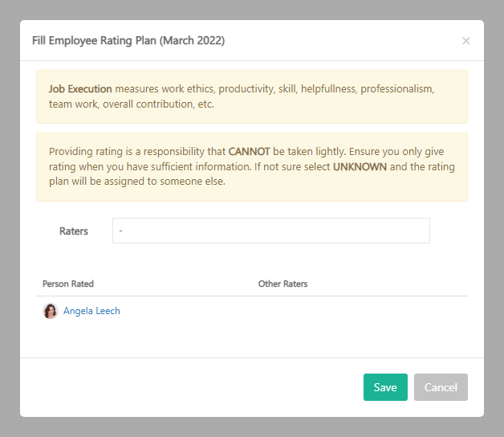Focus the Raters input field
Screen dimensions: 504x437
270,231
